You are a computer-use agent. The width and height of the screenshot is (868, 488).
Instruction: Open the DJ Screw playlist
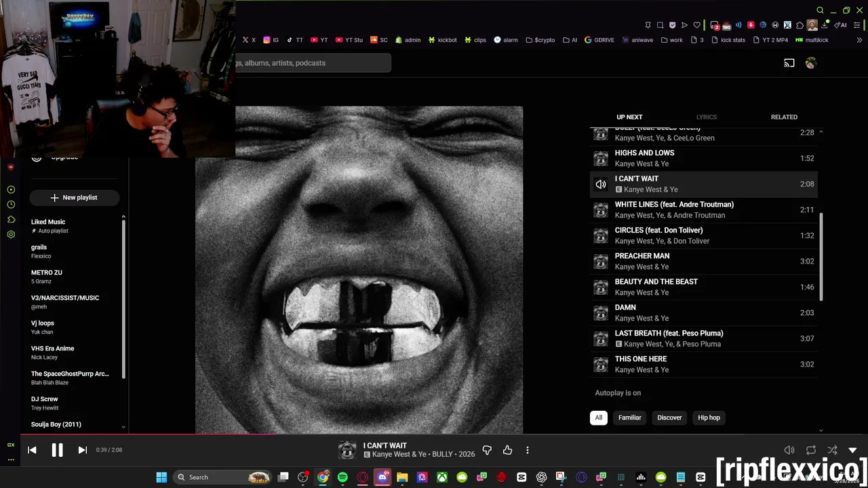(75, 403)
